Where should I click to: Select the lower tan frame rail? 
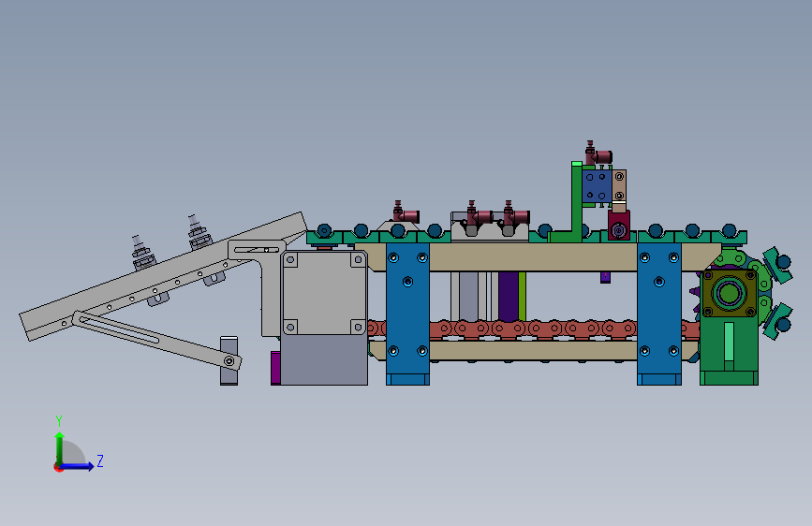point(534,350)
